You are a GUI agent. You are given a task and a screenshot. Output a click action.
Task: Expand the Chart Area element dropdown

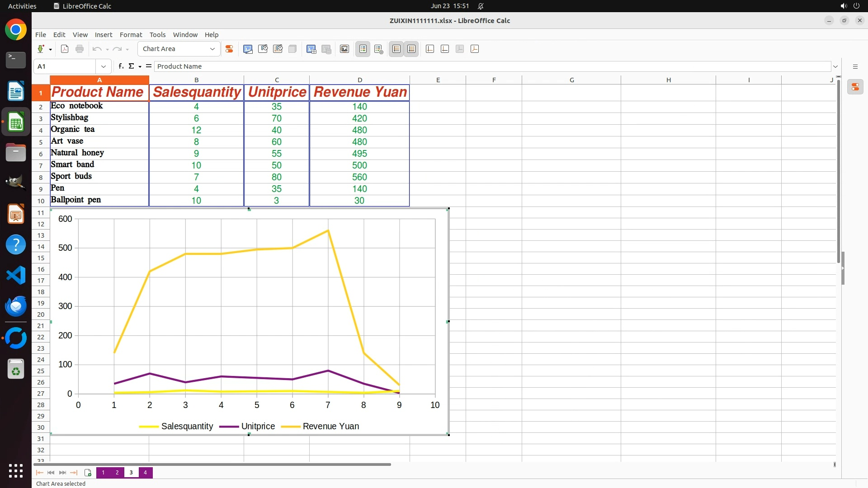click(x=212, y=49)
